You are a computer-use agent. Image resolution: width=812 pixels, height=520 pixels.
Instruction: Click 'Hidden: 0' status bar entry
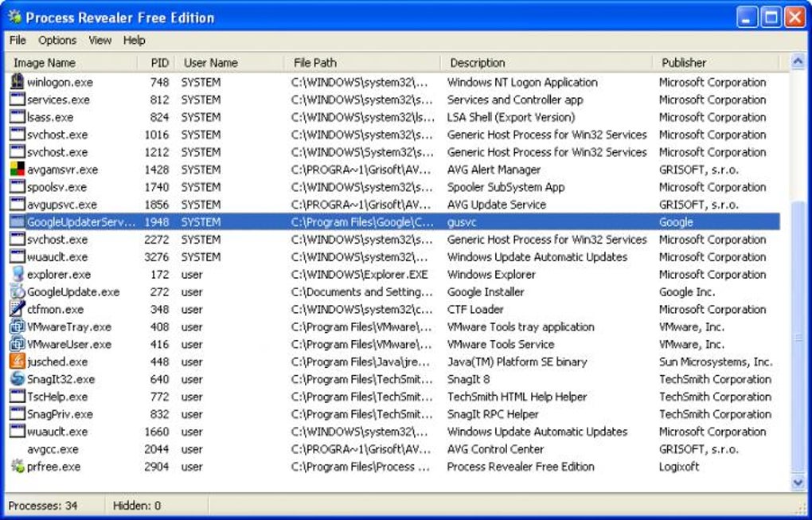pyautogui.click(x=137, y=505)
